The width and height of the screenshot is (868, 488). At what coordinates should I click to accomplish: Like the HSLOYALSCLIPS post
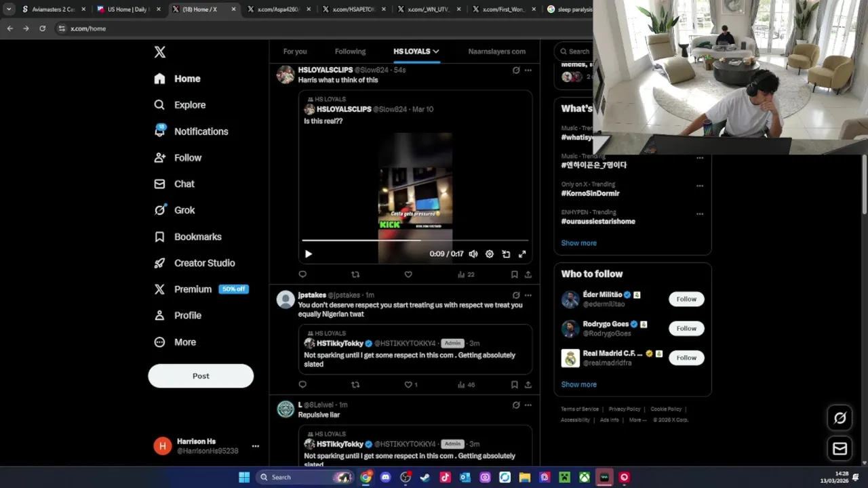point(408,274)
